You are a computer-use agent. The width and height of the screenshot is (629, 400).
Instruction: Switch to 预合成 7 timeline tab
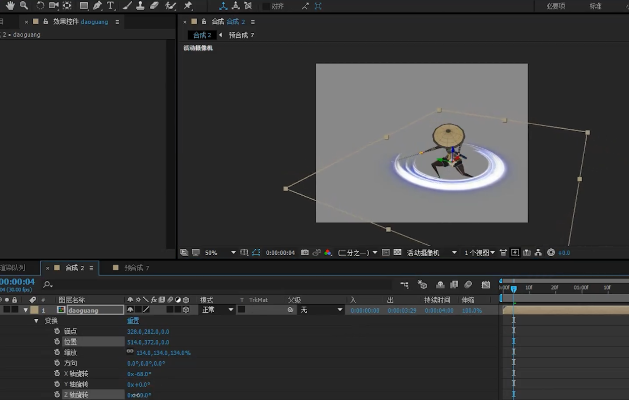click(137, 268)
